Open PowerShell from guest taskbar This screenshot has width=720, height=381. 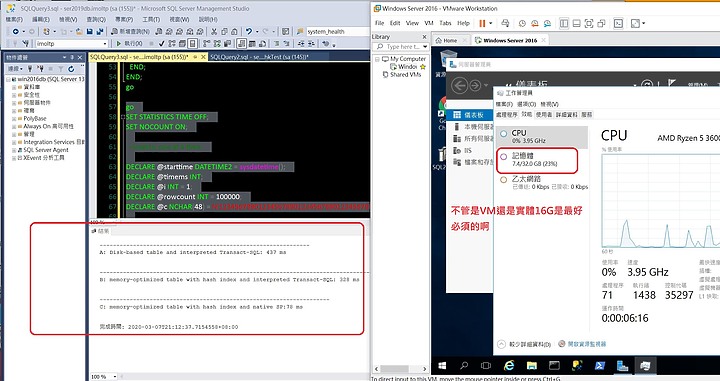600,366
